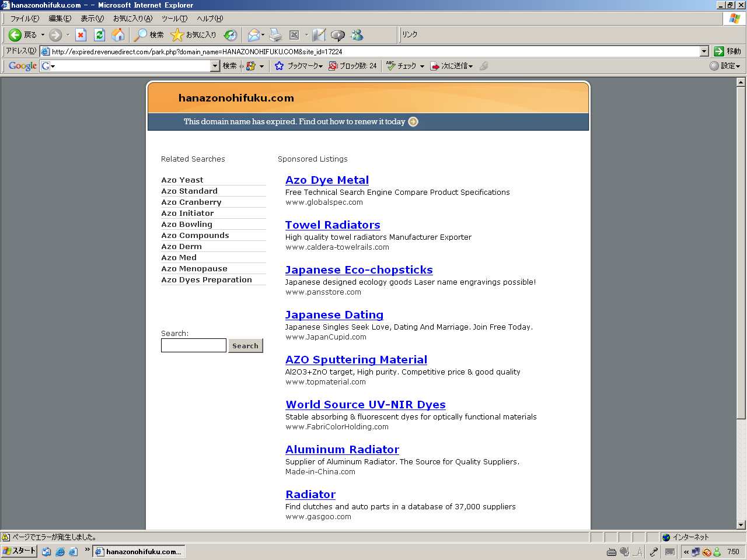Open the Mail icon dropdown arrow

pyautogui.click(x=263, y=35)
